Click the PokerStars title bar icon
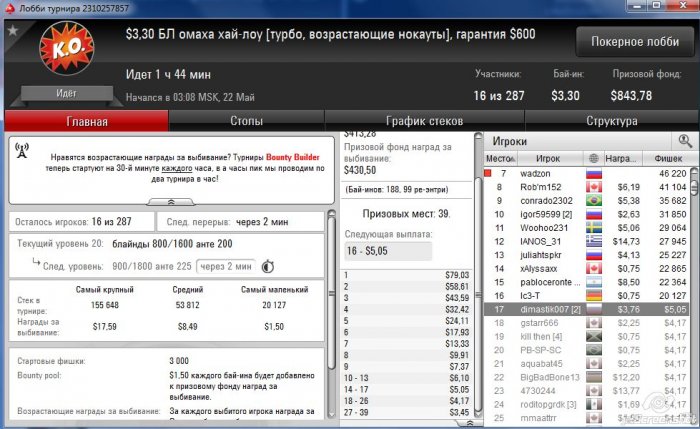Screen dimensions: 700x429 [x=9, y=8]
